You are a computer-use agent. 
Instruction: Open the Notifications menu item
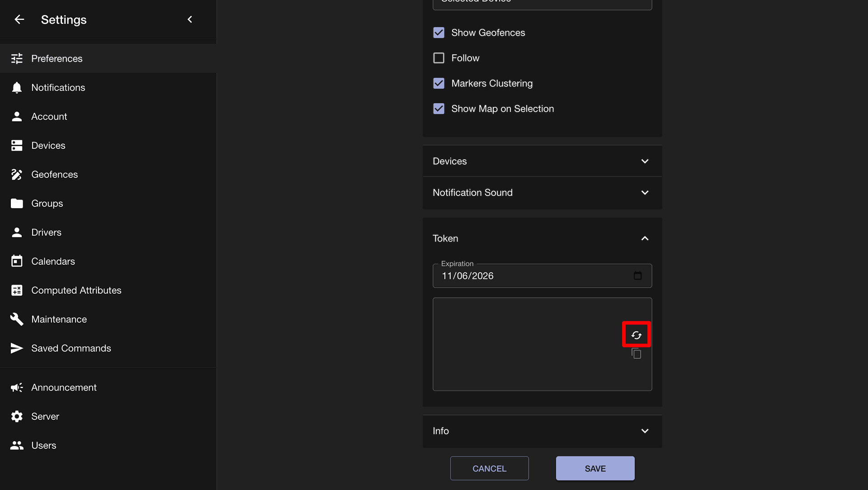pyautogui.click(x=108, y=87)
